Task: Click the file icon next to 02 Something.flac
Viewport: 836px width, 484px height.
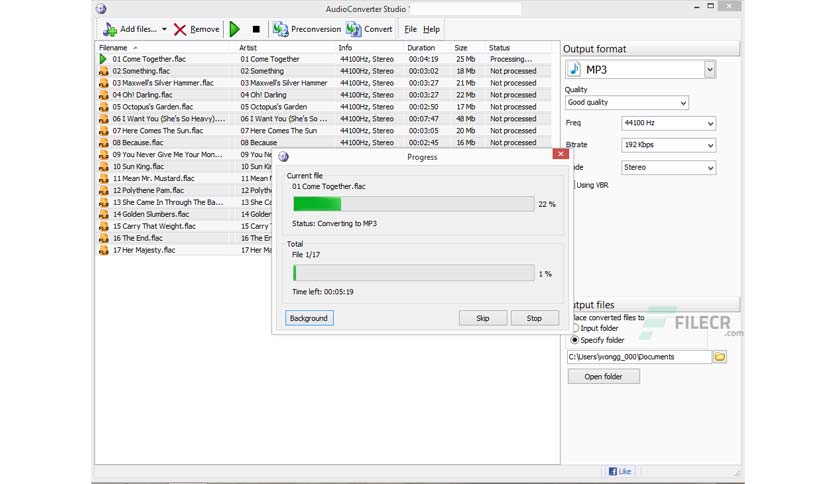Action: (103, 71)
